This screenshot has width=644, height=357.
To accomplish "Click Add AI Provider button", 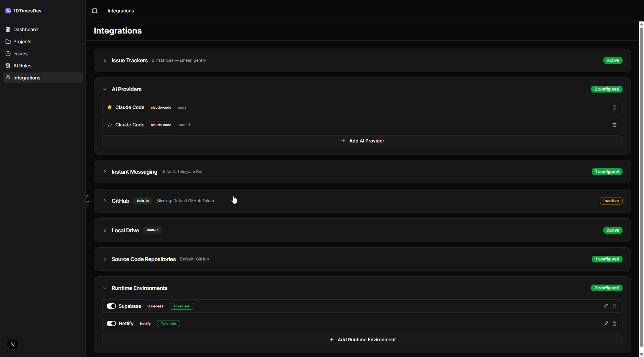I will pyautogui.click(x=362, y=141).
